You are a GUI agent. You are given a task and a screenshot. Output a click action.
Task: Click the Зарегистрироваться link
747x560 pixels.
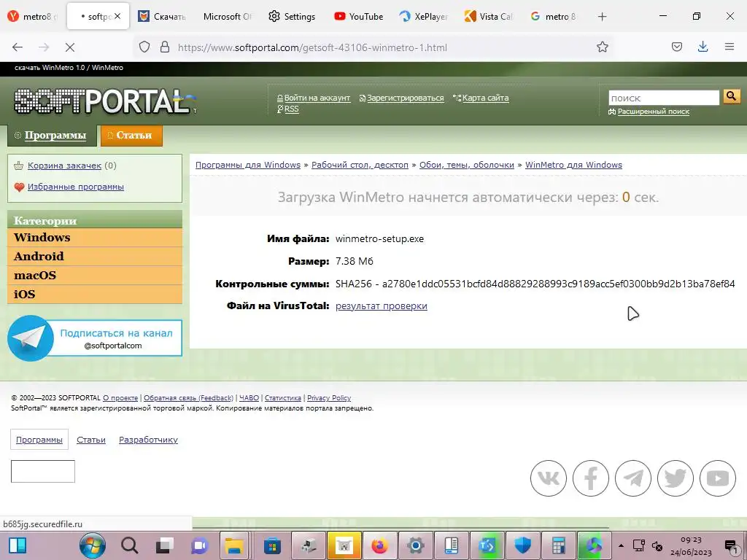tap(405, 98)
